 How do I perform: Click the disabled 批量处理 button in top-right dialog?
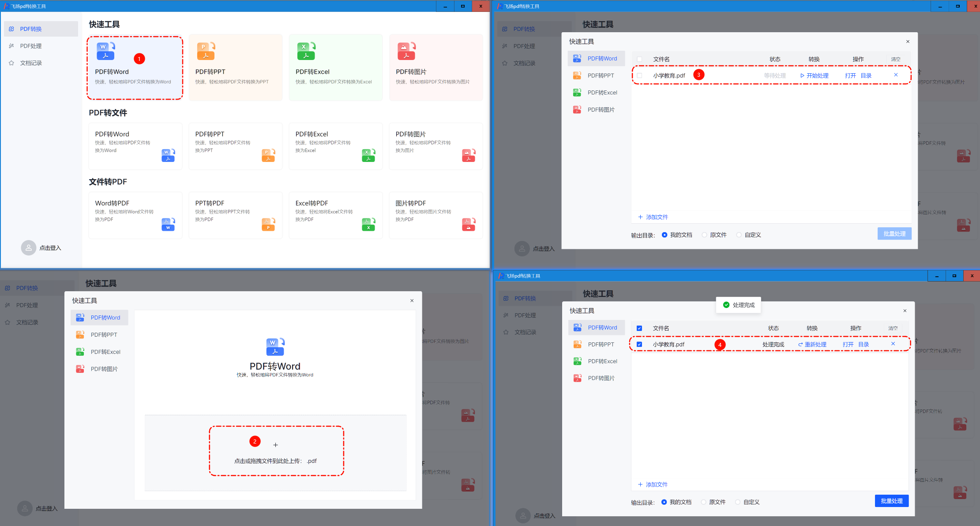894,234
